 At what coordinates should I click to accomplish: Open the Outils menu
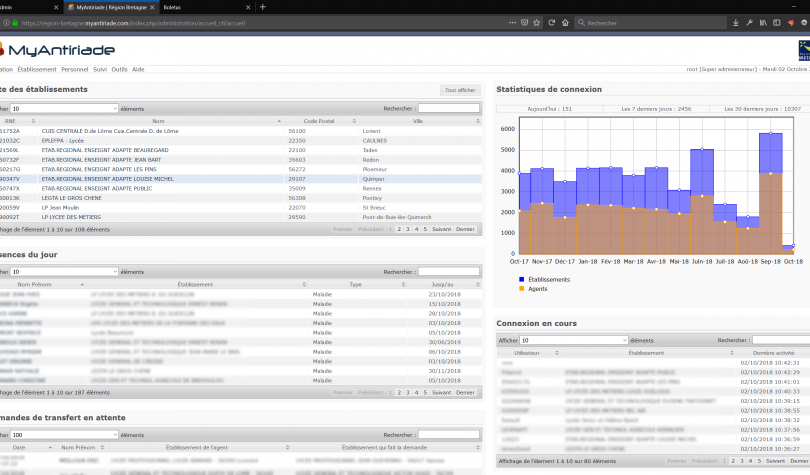click(x=119, y=69)
